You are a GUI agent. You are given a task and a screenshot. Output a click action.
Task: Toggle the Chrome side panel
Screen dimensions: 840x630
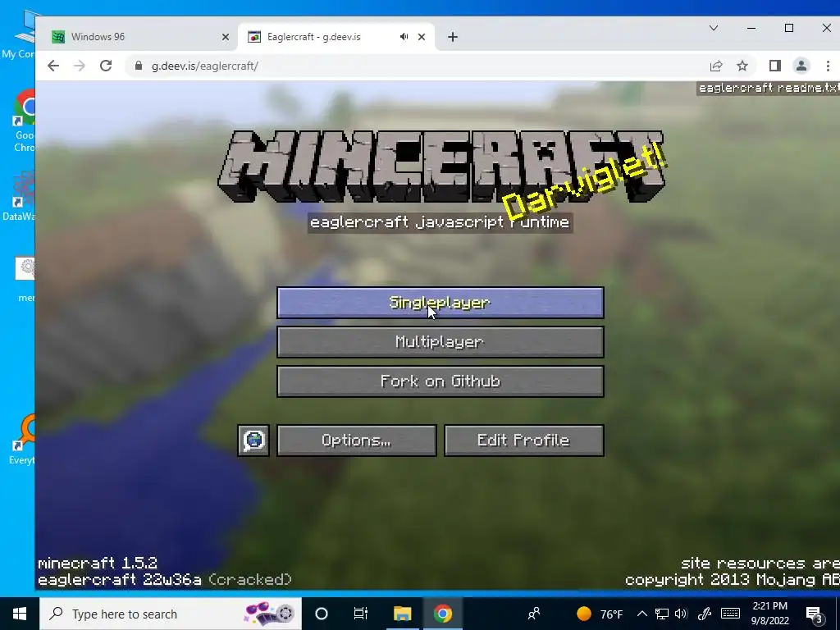tap(774, 66)
